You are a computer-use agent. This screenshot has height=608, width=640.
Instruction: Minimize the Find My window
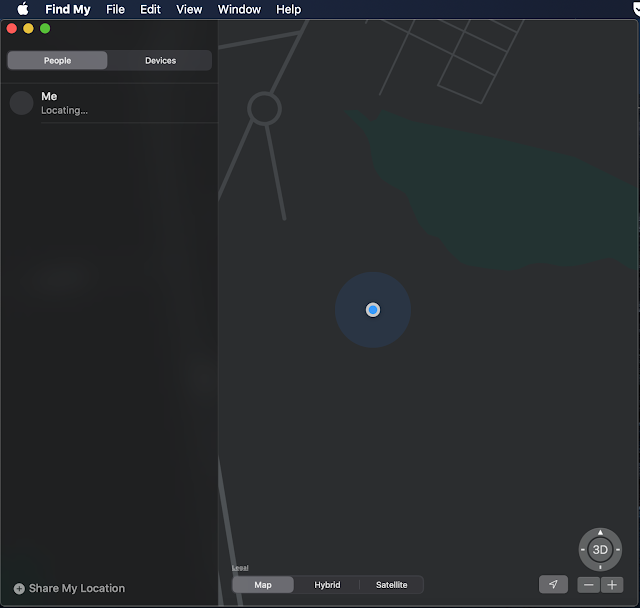click(28, 29)
